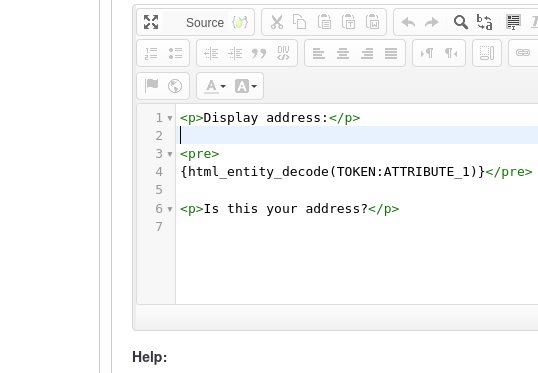The image size is (538, 373).
Task: Click line number 5 in gutter
Action: point(159,190)
